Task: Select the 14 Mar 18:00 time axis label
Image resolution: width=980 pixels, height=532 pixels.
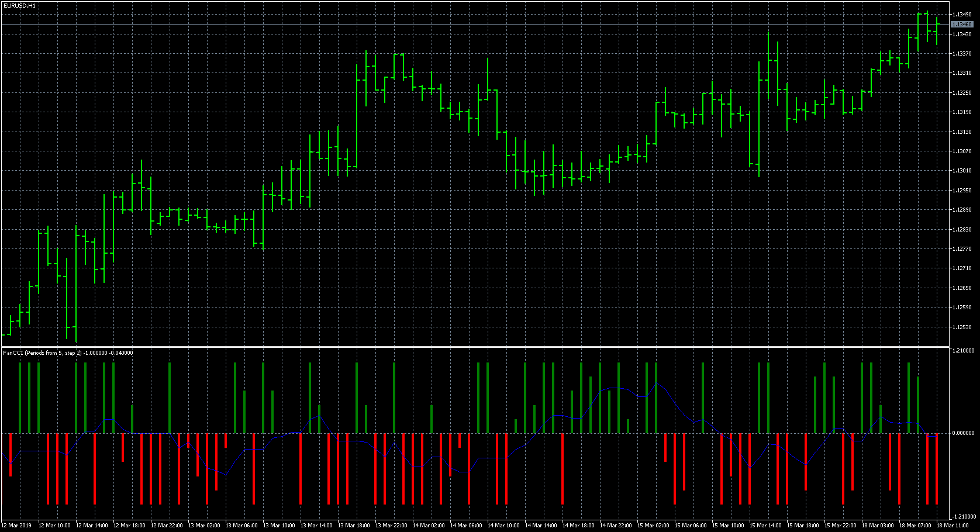Action: (578, 526)
